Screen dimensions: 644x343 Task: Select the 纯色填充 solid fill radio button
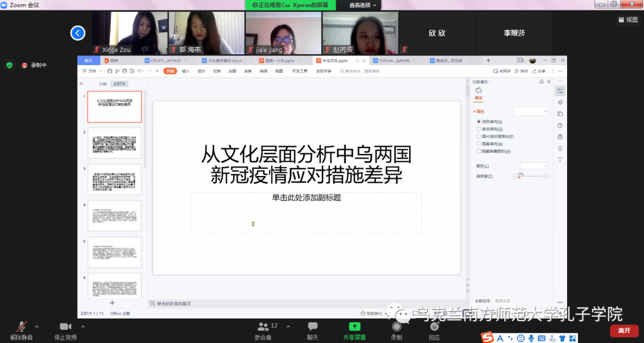pos(478,122)
